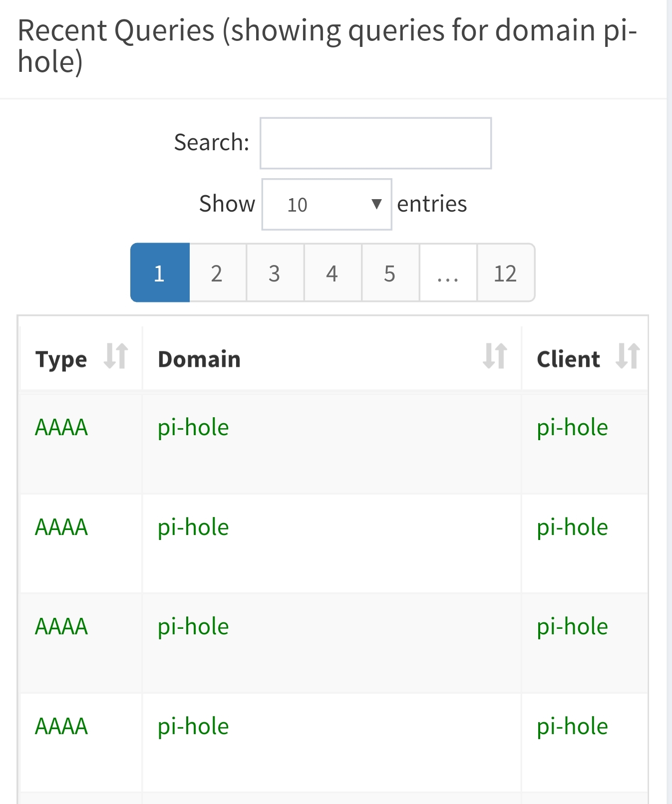Viewport: 672px width, 804px height.
Task: Click pi-hole client in fourth row
Action: [x=572, y=727]
